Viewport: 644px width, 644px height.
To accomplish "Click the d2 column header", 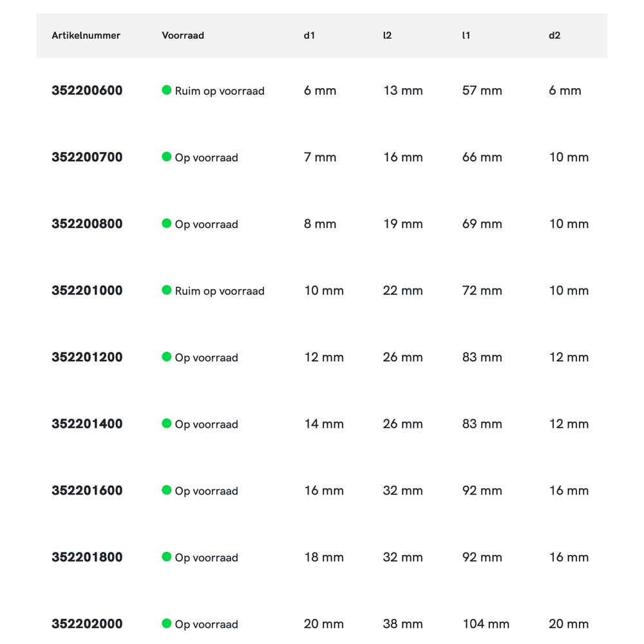I will coord(554,35).
